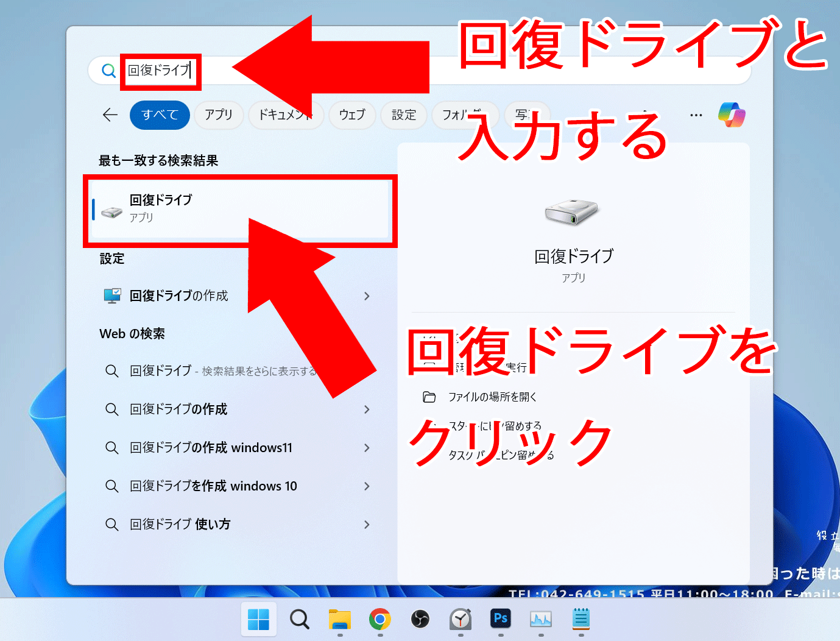840x641 pixels.
Task: Click inside the search input field
Action: 160,71
